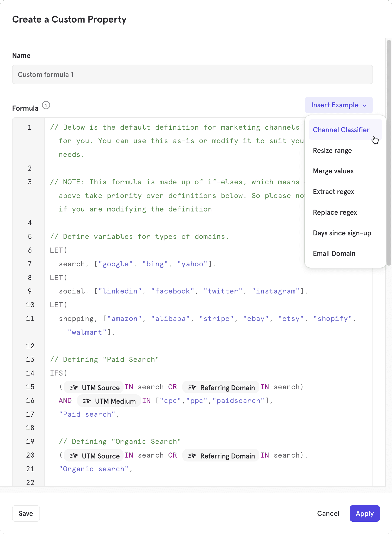Click the Referring Domain token on line 15
This screenshot has width=392, height=534.
point(220,387)
